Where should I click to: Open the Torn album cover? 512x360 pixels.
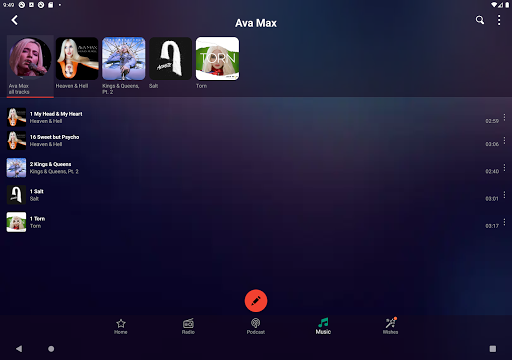(x=217, y=58)
